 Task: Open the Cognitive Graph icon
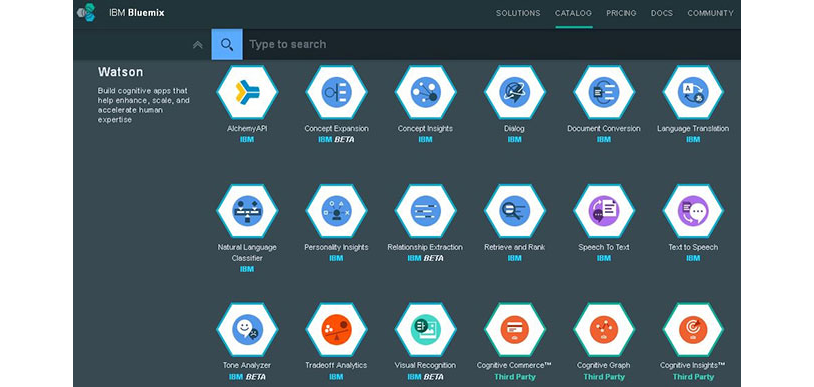[604, 330]
